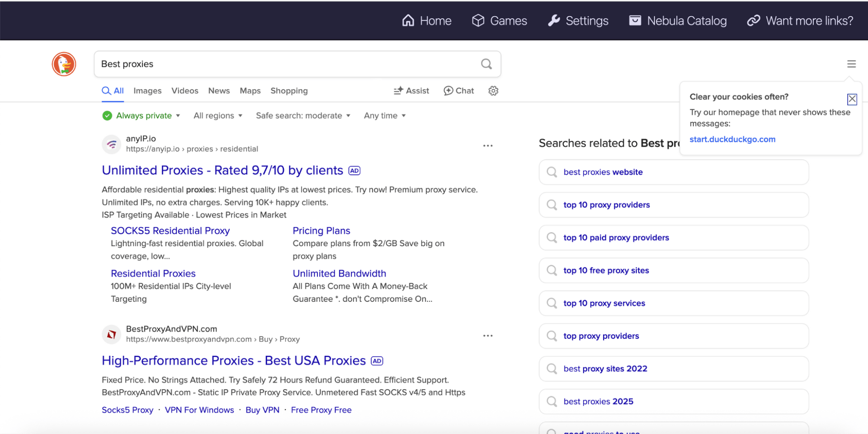Image resolution: width=868 pixels, height=434 pixels.
Task: Click the anyip.io proxies residential URL
Action: click(192, 149)
